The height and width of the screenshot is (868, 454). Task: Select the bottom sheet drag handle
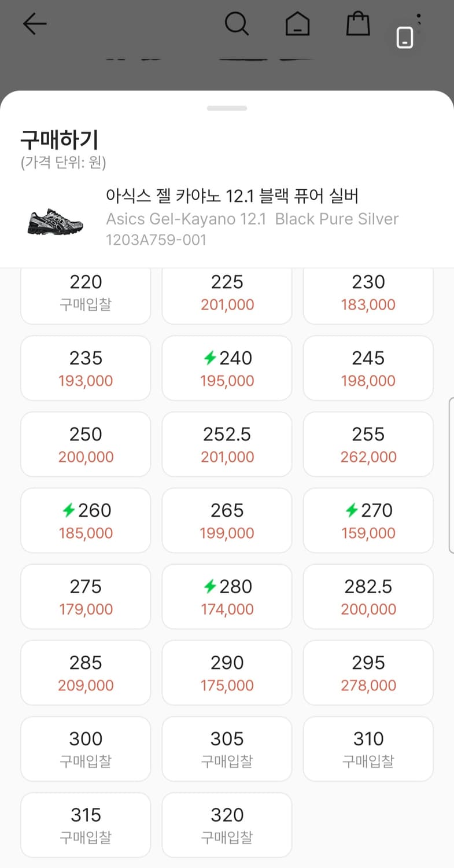[x=227, y=108]
